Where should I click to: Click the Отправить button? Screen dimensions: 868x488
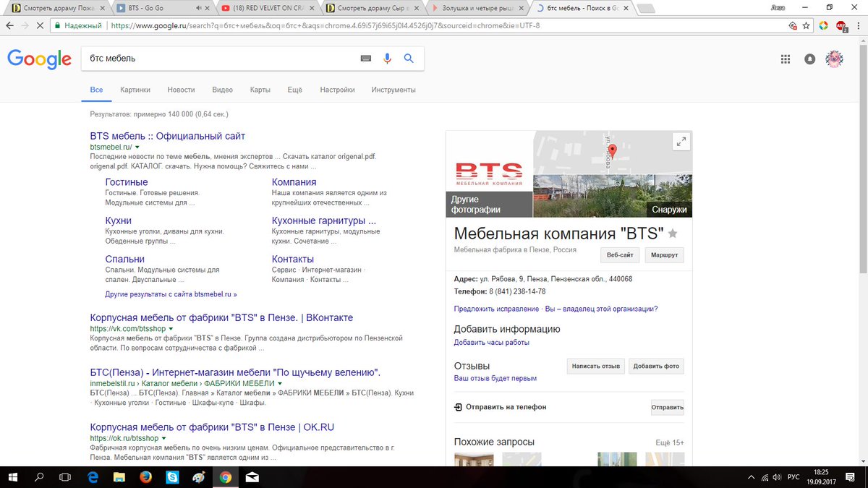pyautogui.click(x=667, y=407)
